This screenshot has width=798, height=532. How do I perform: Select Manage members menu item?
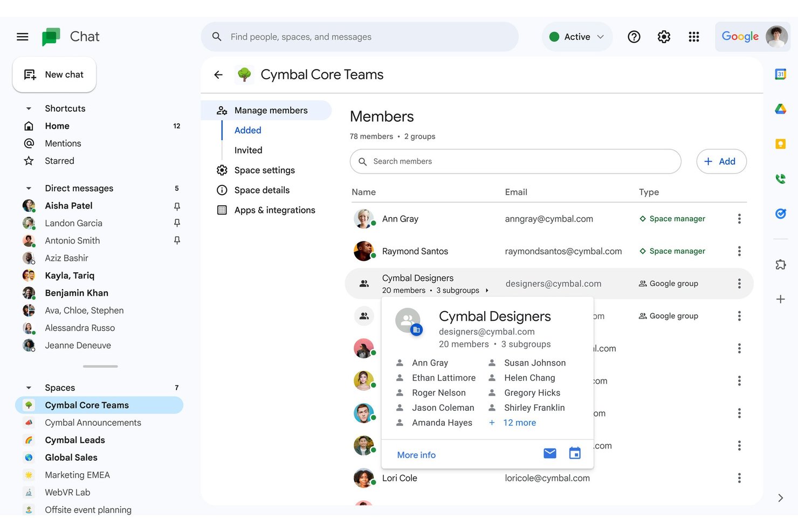(x=266, y=110)
